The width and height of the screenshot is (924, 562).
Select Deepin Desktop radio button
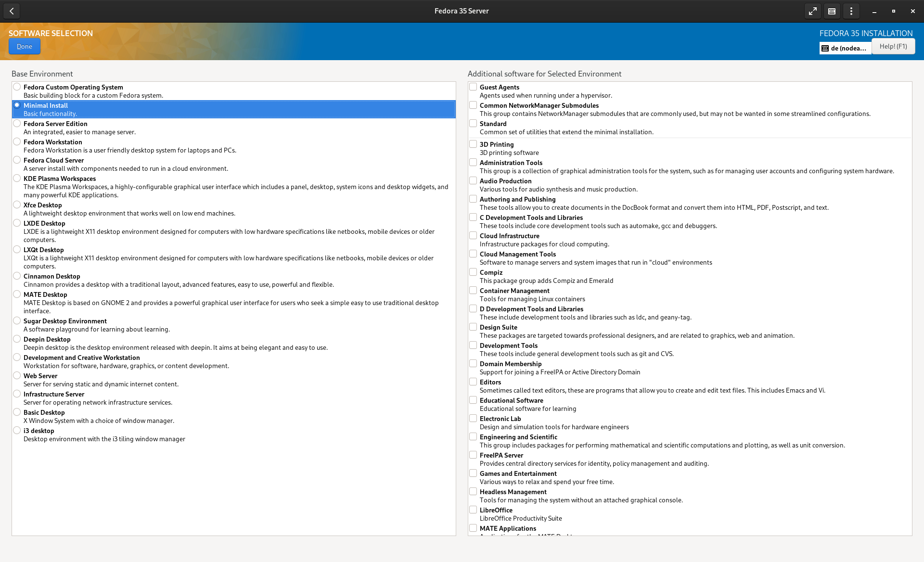(x=17, y=339)
